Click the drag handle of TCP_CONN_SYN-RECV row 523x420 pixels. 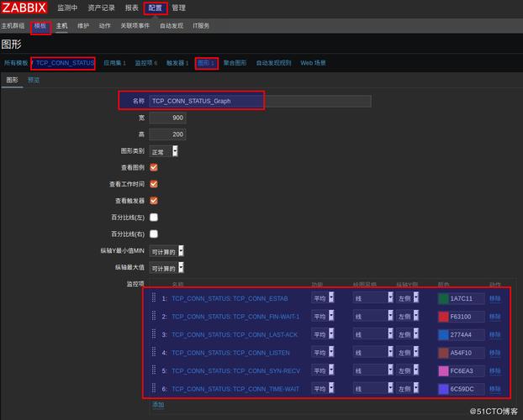pyautogui.click(x=154, y=370)
